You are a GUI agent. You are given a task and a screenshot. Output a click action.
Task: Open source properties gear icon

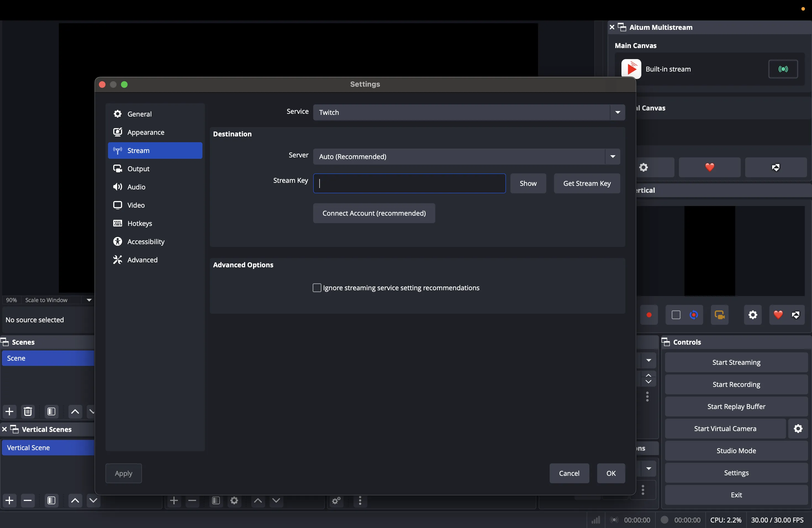(234, 501)
